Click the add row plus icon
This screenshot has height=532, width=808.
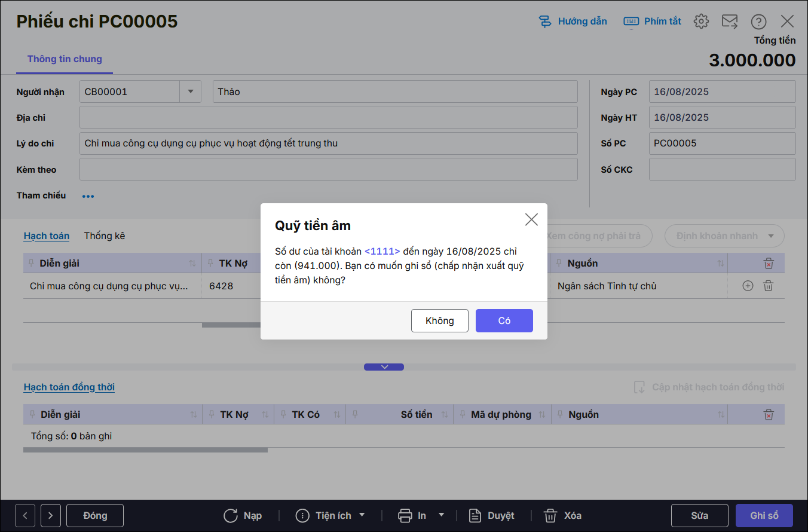(x=748, y=286)
